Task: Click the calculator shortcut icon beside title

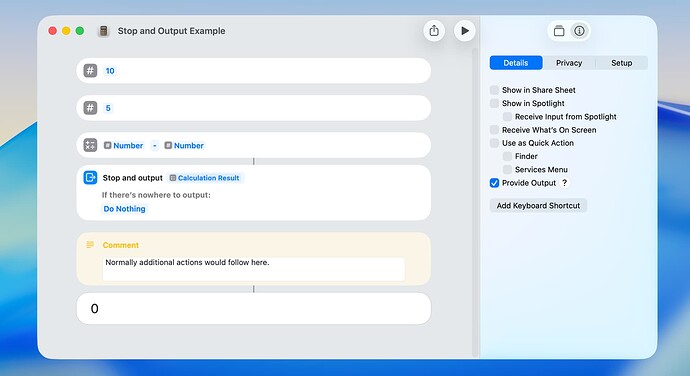Action: [103, 31]
